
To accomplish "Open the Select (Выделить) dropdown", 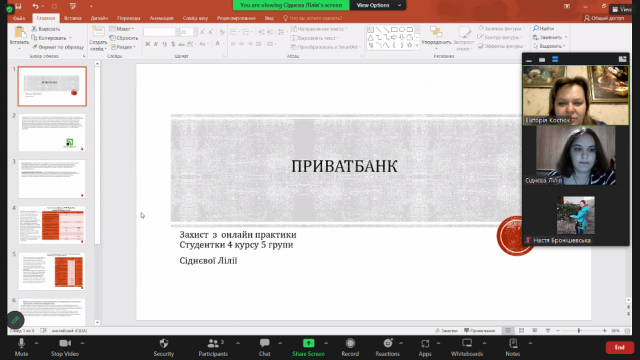I will [x=549, y=46].
